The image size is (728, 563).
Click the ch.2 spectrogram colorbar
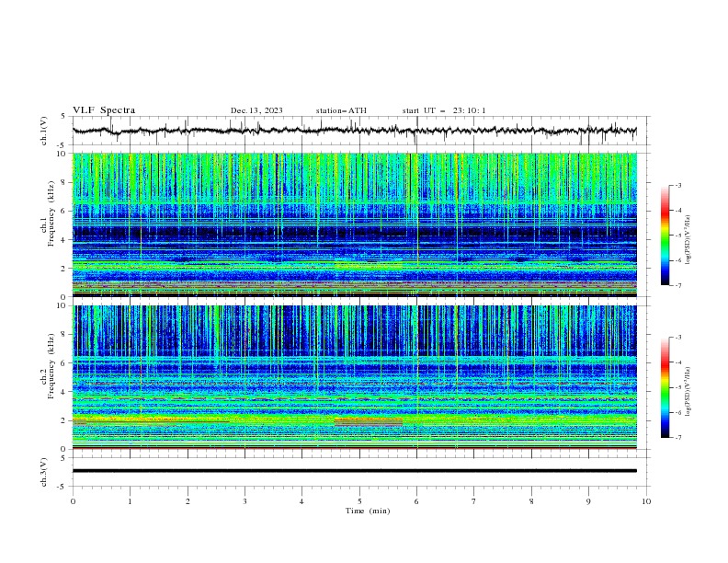tap(665, 387)
